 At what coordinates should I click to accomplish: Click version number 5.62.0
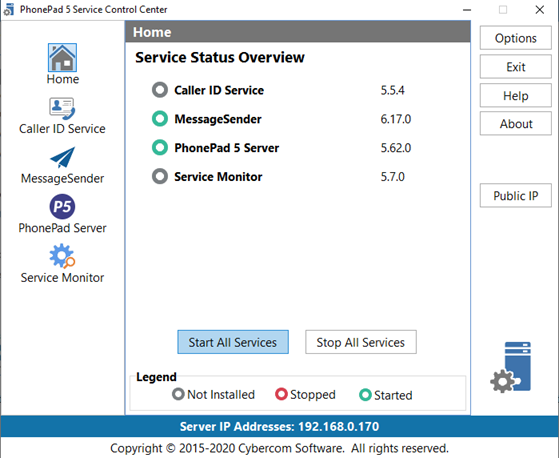pos(395,148)
